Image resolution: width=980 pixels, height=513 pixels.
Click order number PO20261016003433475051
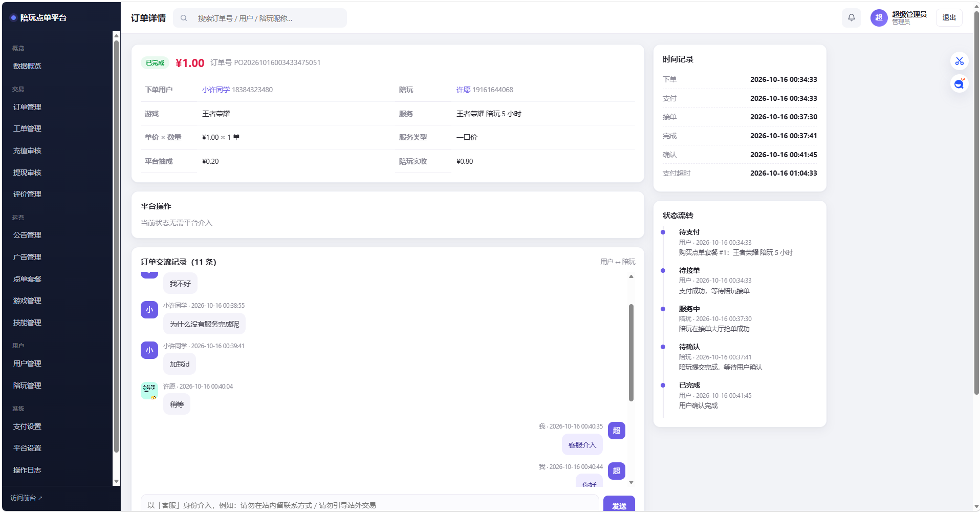pyautogui.click(x=277, y=62)
